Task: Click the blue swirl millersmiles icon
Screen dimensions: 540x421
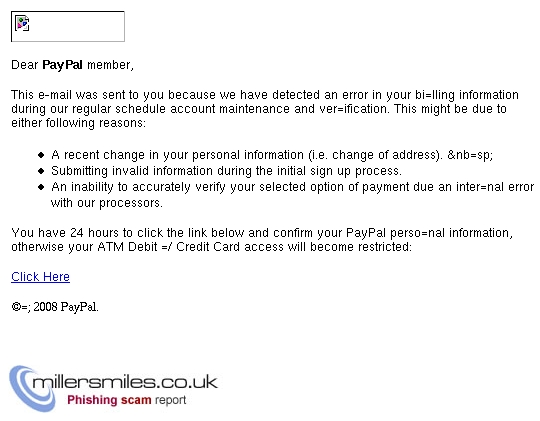Action: pos(30,389)
